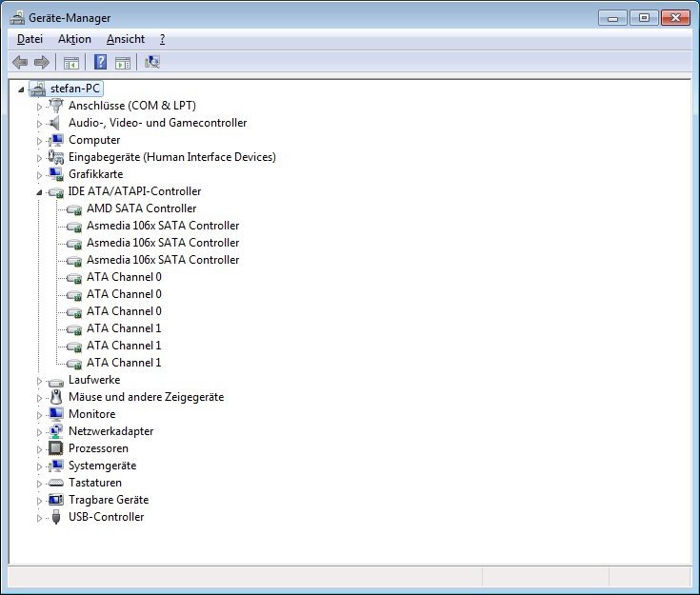Click the Laufwerke drive icon
This screenshot has width=700, height=595.
pos(56,381)
